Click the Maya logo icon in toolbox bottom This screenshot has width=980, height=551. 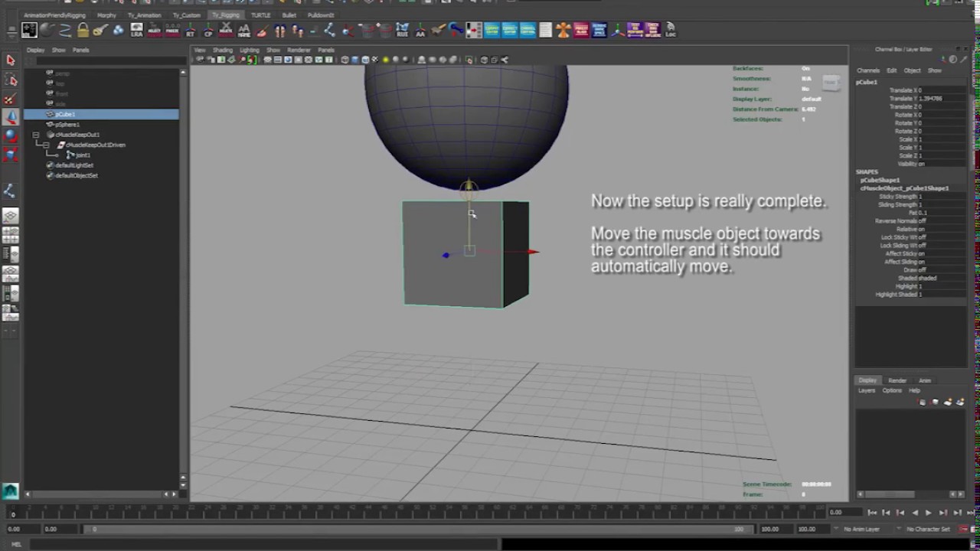tap(11, 491)
